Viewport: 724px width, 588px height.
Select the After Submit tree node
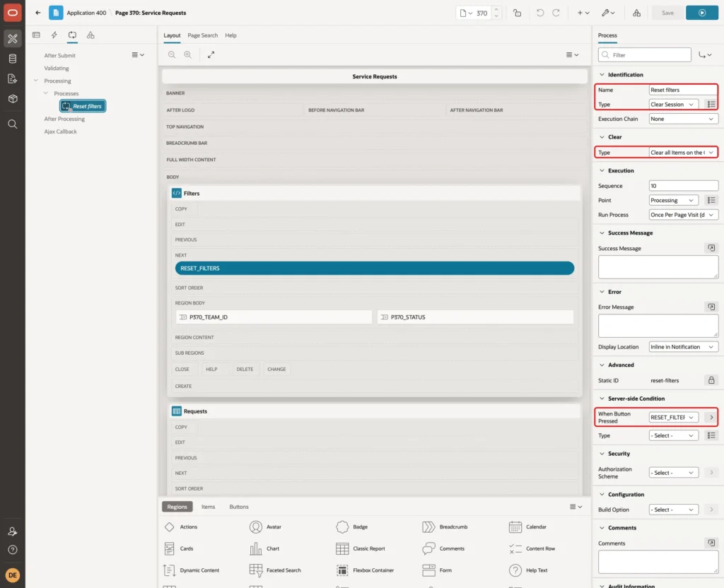[59, 55]
